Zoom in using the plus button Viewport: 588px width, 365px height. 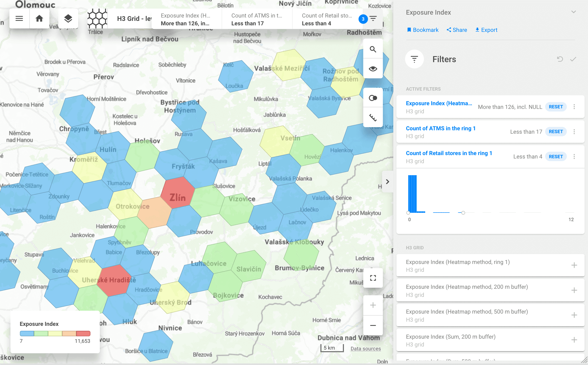(x=373, y=305)
